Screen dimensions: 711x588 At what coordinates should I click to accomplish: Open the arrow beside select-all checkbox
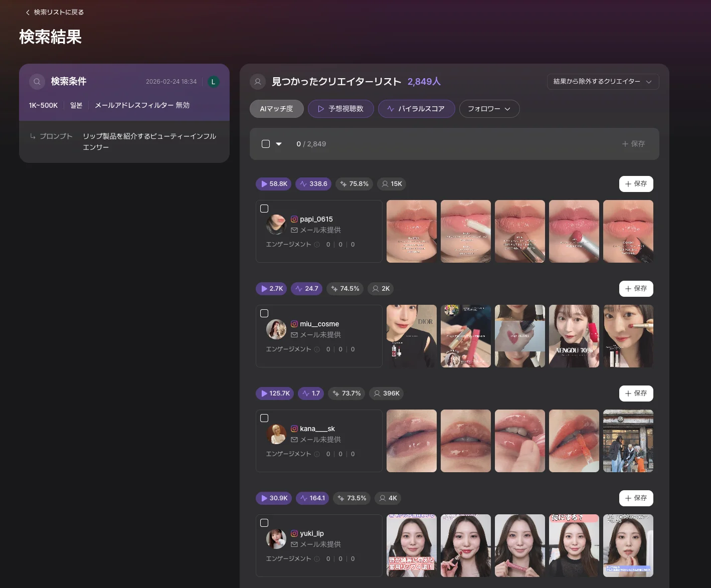tap(279, 144)
